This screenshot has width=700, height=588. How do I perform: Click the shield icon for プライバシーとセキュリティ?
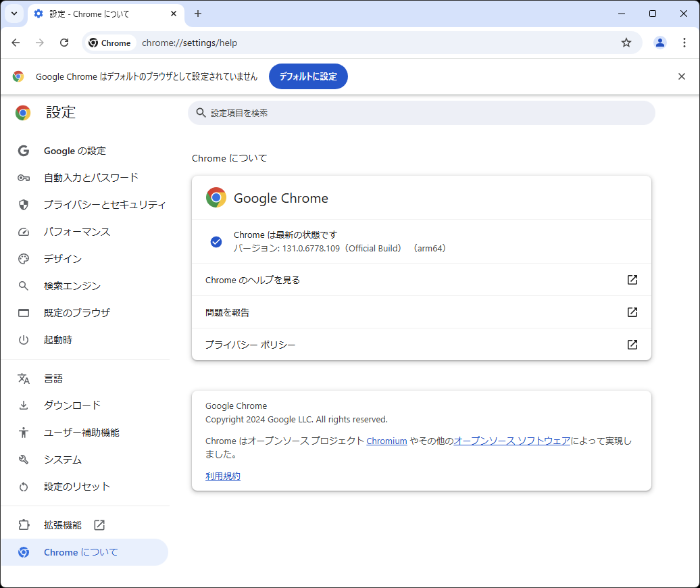point(23,204)
